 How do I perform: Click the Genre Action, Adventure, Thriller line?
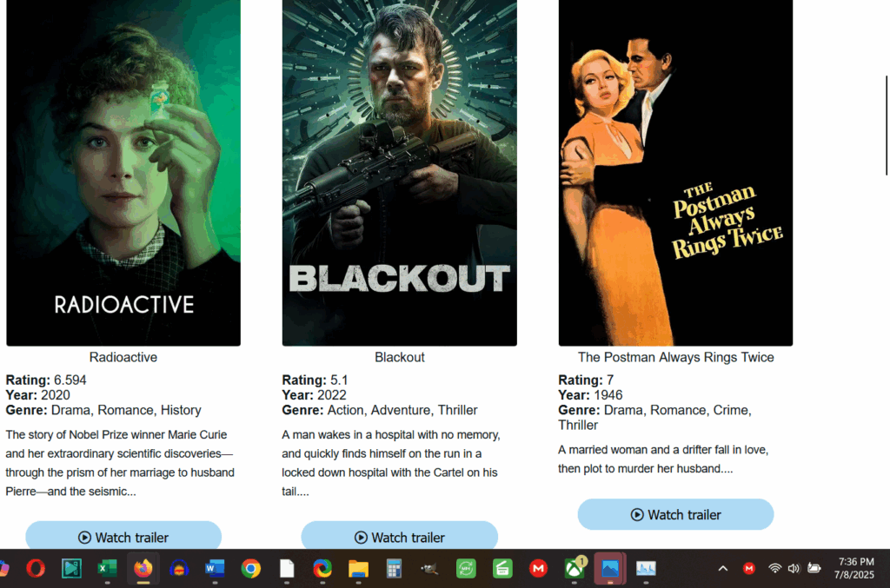click(x=380, y=410)
